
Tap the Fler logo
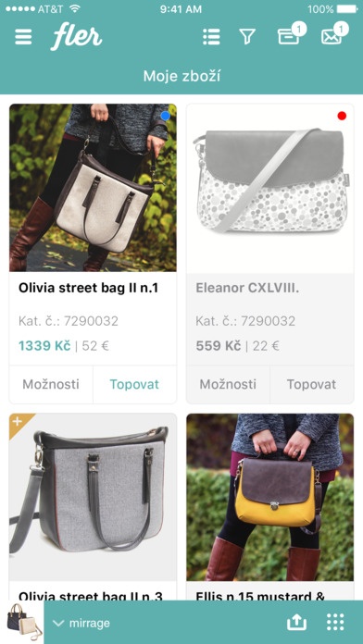(77, 37)
